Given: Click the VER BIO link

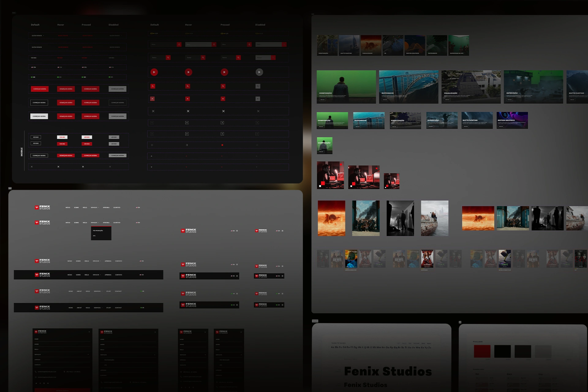Looking at the screenshot, I should 33,58.
